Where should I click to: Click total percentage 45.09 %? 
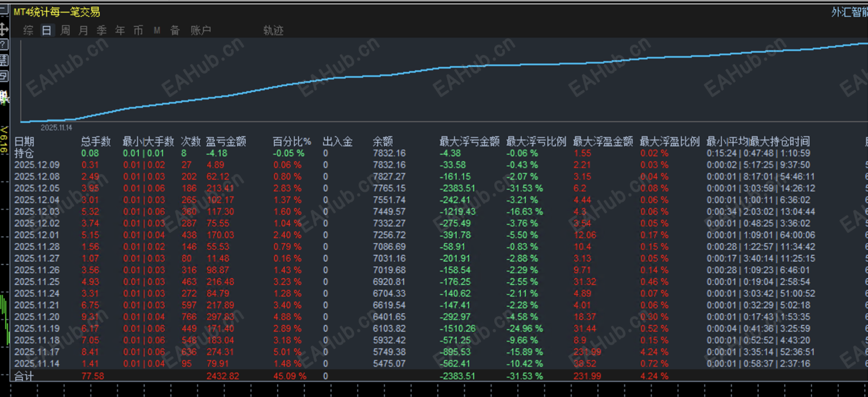290,376
